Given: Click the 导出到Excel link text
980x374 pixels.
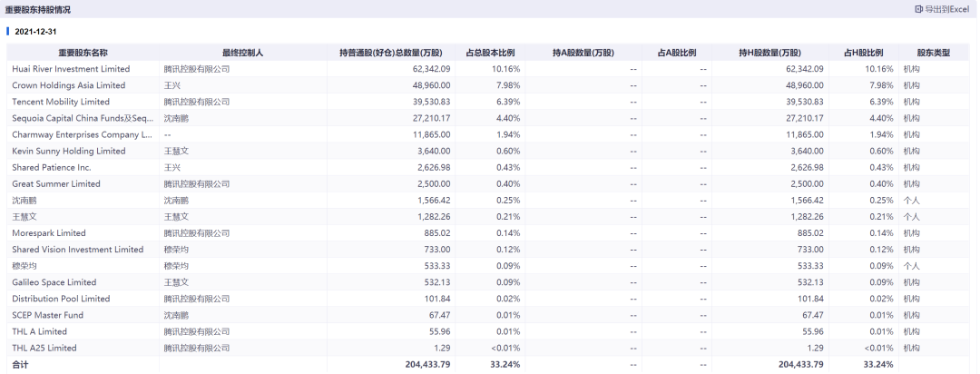Looking at the screenshot, I should coord(947,9).
